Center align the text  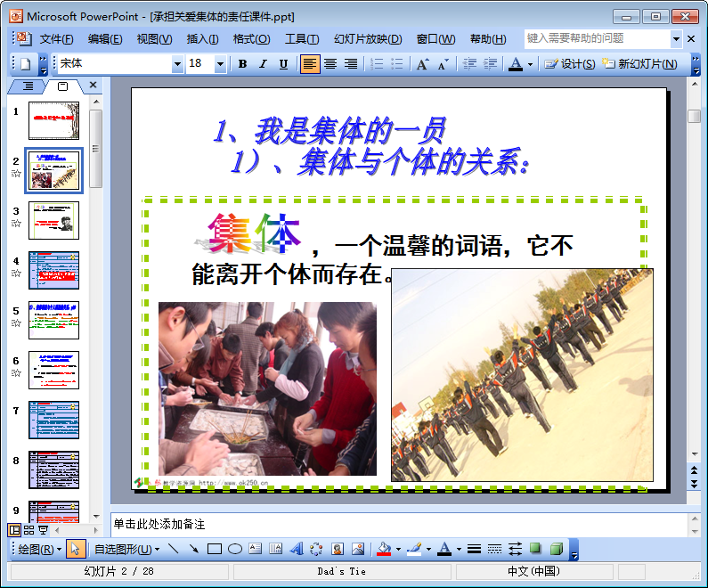330,64
